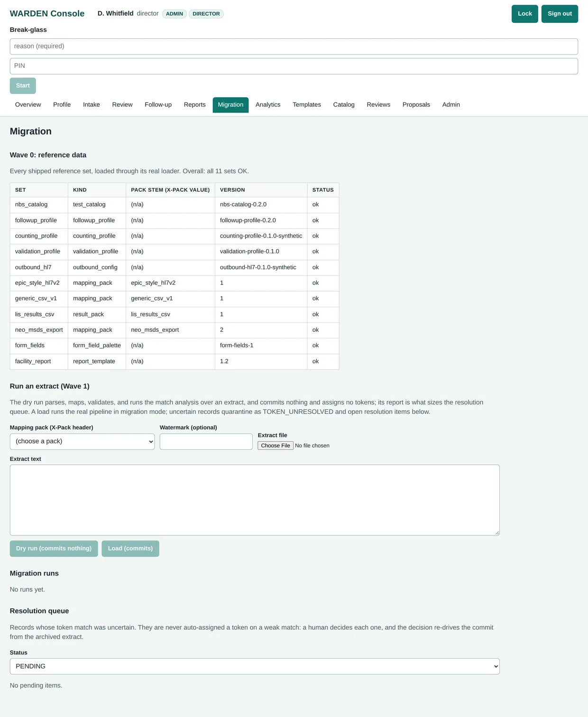The image size is (588, 717).
Task: Click the VERSION column header
Action: pyautogui.click(x=261, y=190)
